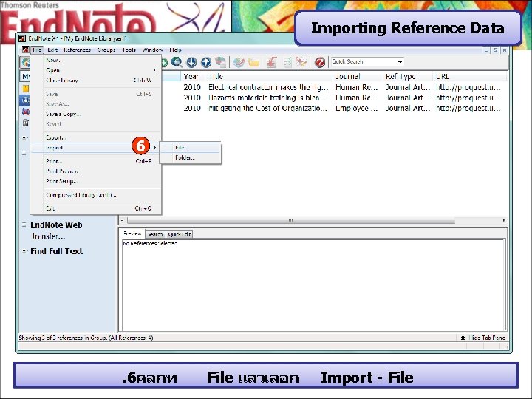This screenshot has height=399, width=532.
Task: Click the Open Link toolbar icon
Action: (239, 62)
